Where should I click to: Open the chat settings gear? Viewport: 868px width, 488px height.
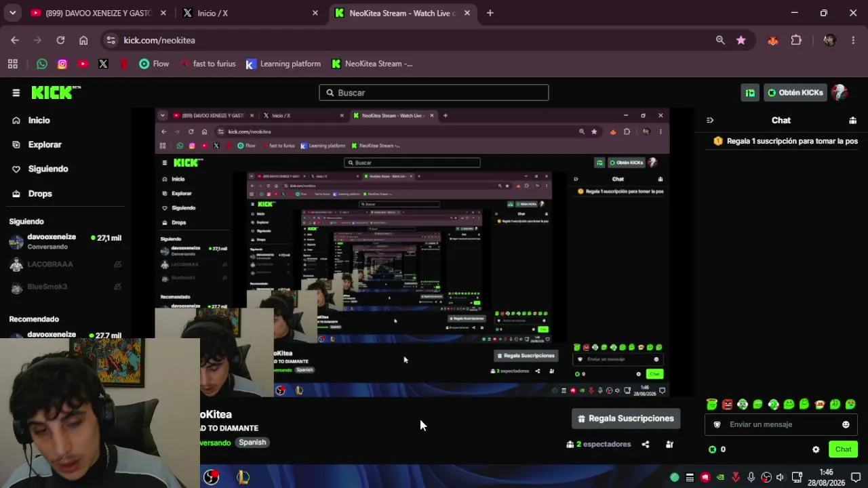[816, 449]
